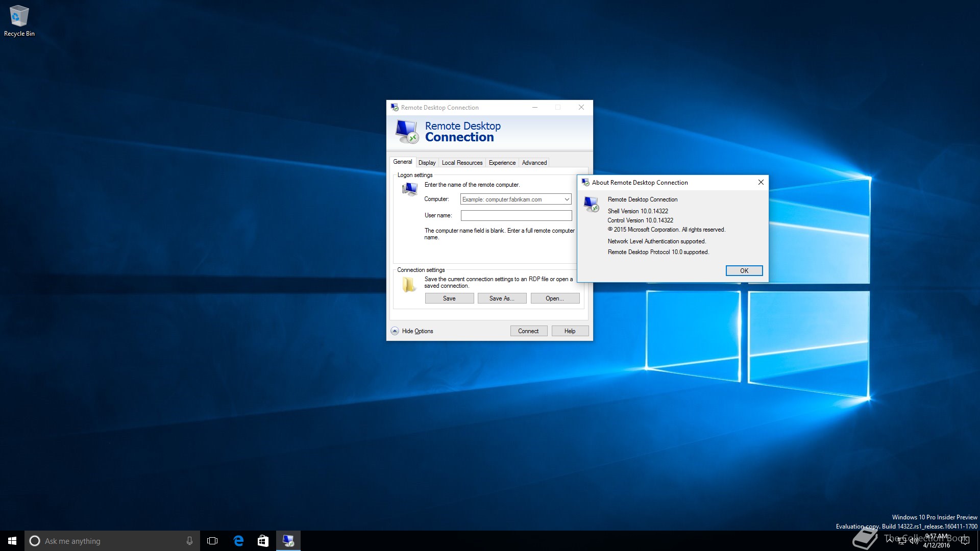This screenshot has width=980, height=551.
Task: Click the Help button
Action: coord(570,331)
